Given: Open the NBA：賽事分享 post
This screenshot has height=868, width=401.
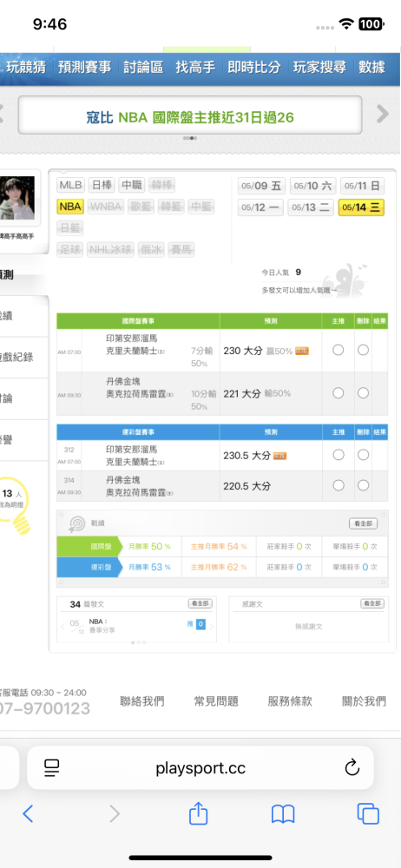Looking at the screenshot, I should pos(102,626).
